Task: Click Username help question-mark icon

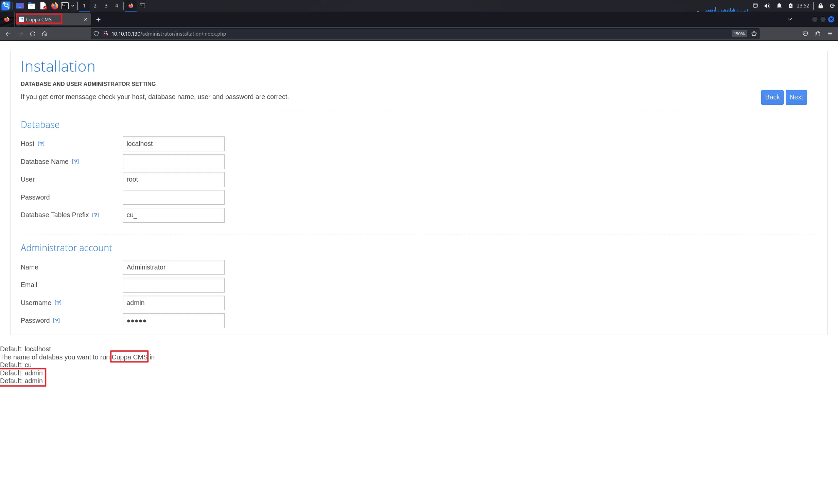Action: click(x=58, y=303)
